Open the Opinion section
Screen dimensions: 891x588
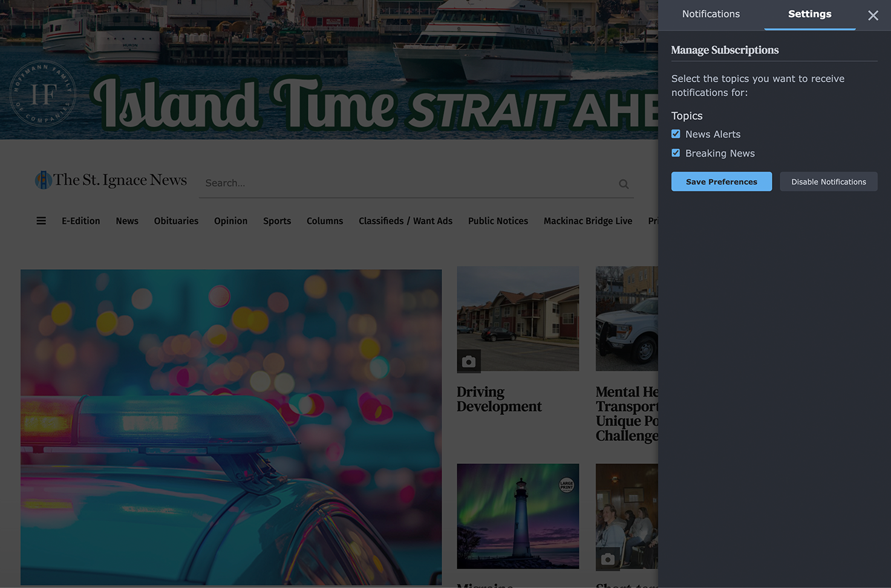tap(230, 221)
